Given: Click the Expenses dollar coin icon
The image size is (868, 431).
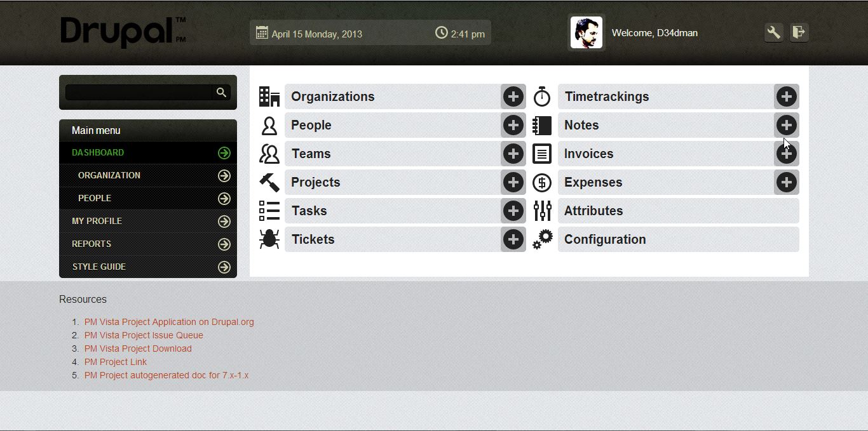Looking at the screenshot, I should (542, 183).
